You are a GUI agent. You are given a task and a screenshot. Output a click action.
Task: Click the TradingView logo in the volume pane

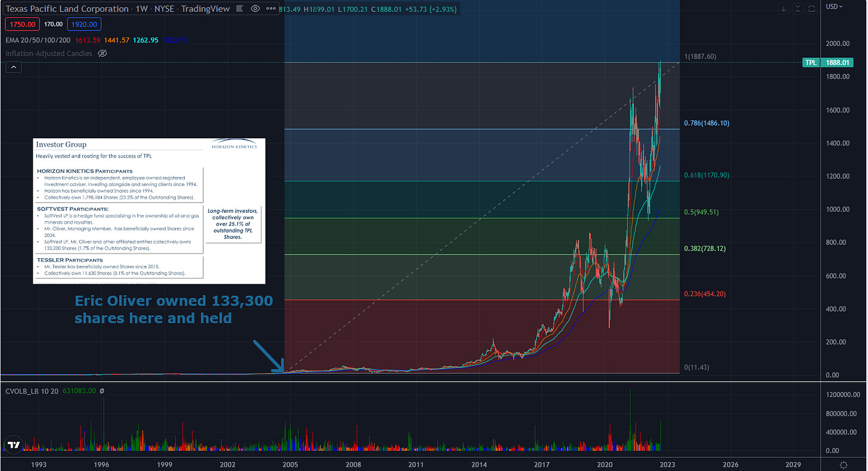(x=13, y=444)
